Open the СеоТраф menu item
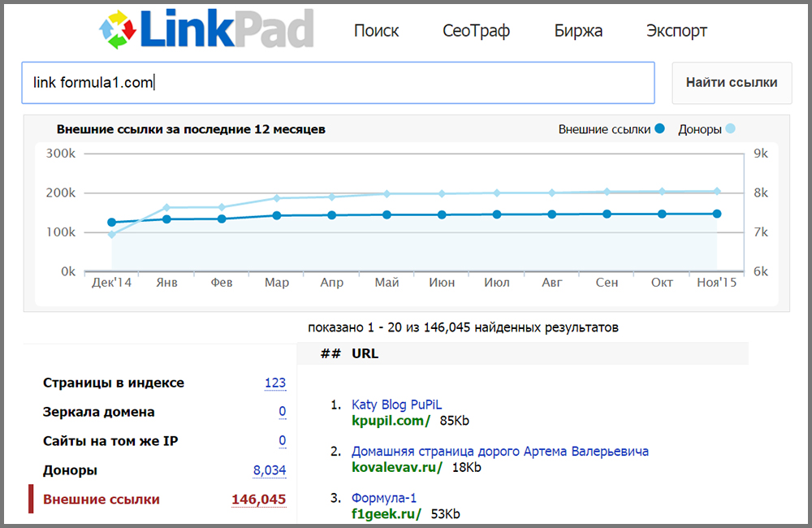The height and width of the screenshot is (528, 812). coord(476,32)
